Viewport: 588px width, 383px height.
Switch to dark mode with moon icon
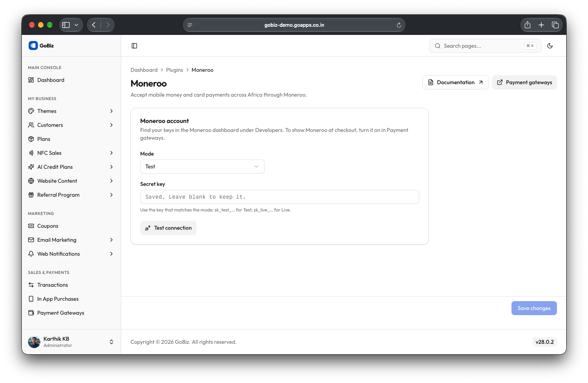coord(550,46)
